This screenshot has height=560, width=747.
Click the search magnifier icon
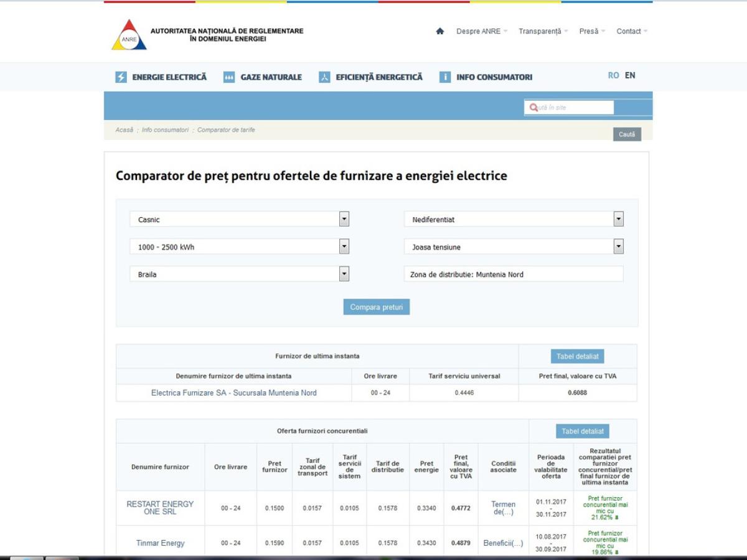pyautogui.click(x=533, y=108)
